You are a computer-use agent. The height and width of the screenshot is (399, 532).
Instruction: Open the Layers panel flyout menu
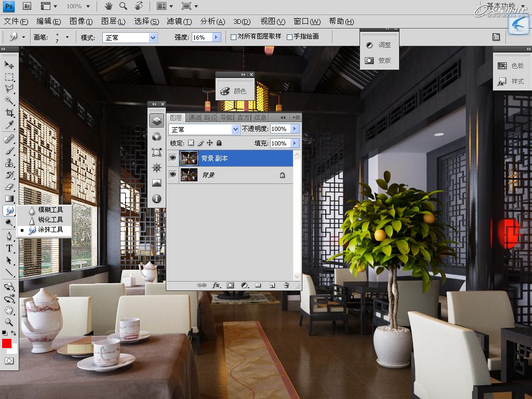(x=297, y=117)
